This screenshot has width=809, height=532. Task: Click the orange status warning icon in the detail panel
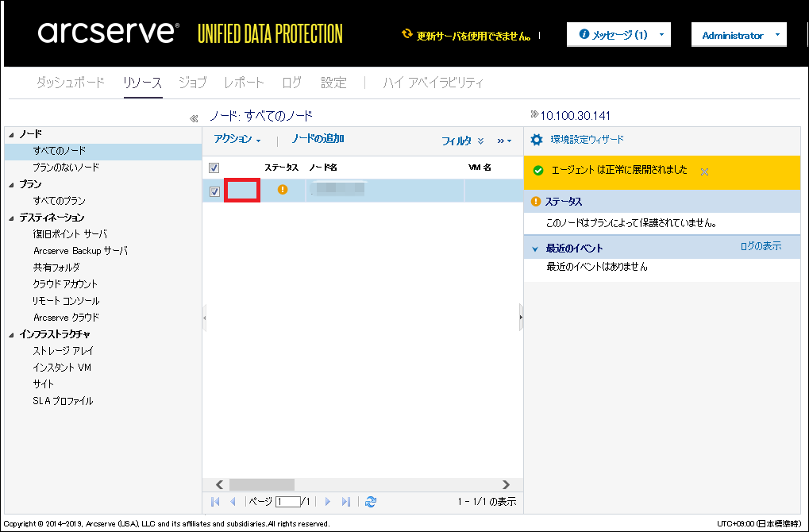pos(536,201)
